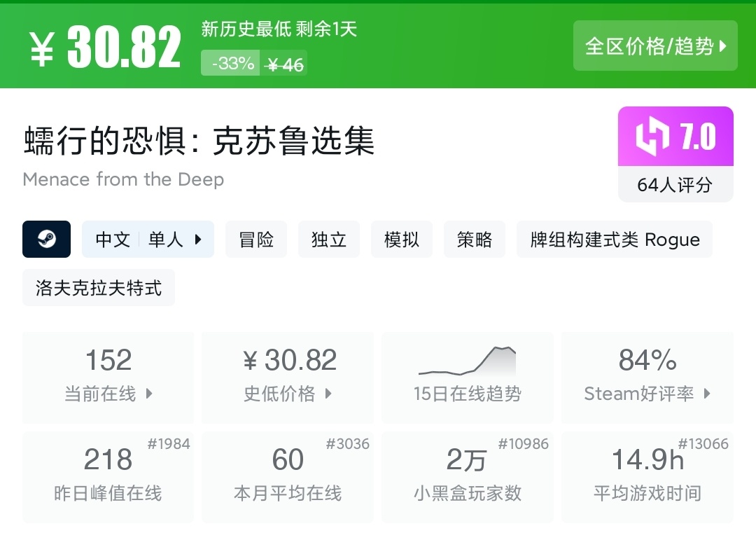Select the 冒险 tag

click(x=256, y=240)
